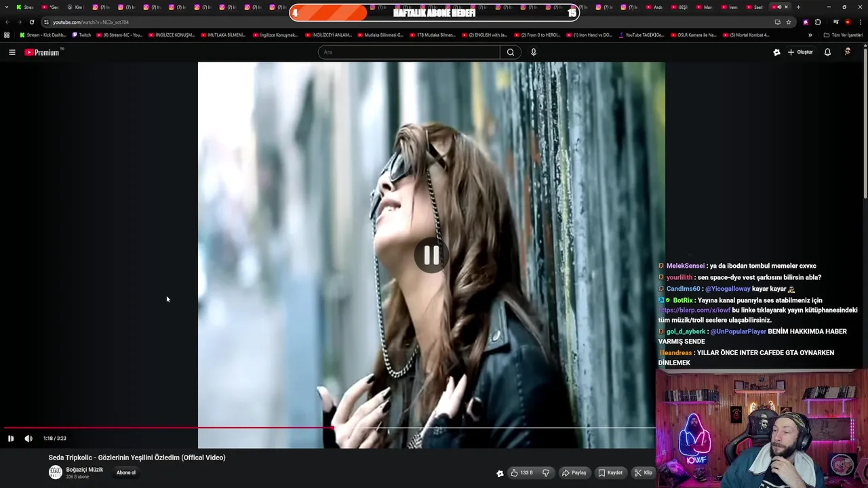
Task: Start voice search with the microphone icon
Action: [534, 52]
